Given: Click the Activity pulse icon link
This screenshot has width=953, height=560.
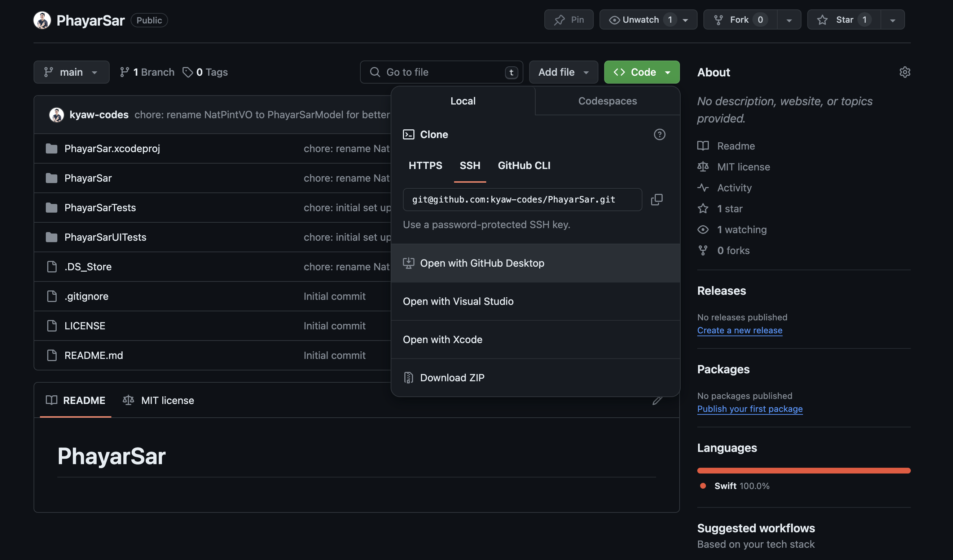Looking at the screenshot, I should pyautogui.click(x=703, y=188).
